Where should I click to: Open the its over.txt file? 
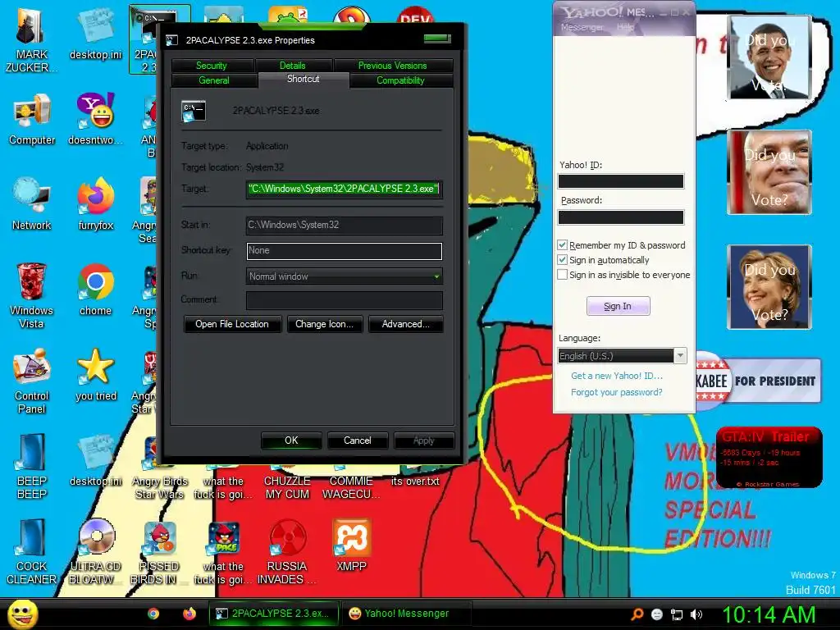coord(415,481)
